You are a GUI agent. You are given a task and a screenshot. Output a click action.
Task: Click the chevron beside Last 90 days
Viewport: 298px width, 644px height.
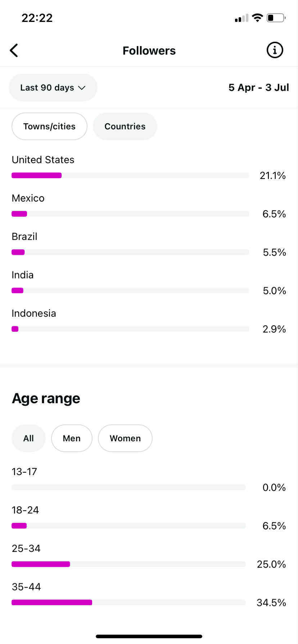pyautogui.click(x=82, y=88)
